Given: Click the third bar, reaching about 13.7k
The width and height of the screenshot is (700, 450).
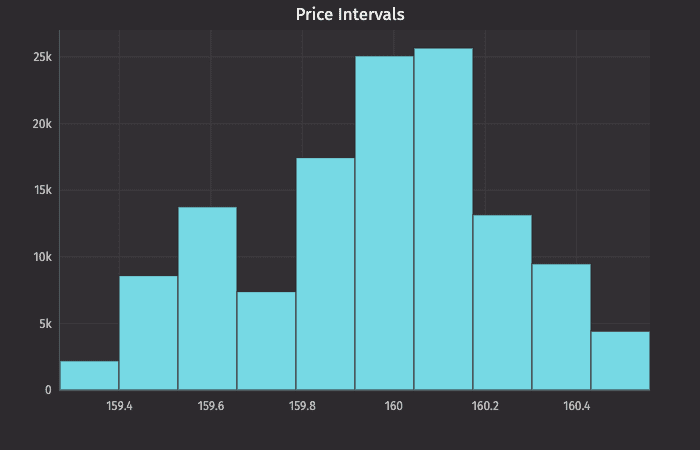Looking at the screenshot, I should point(207,298).
